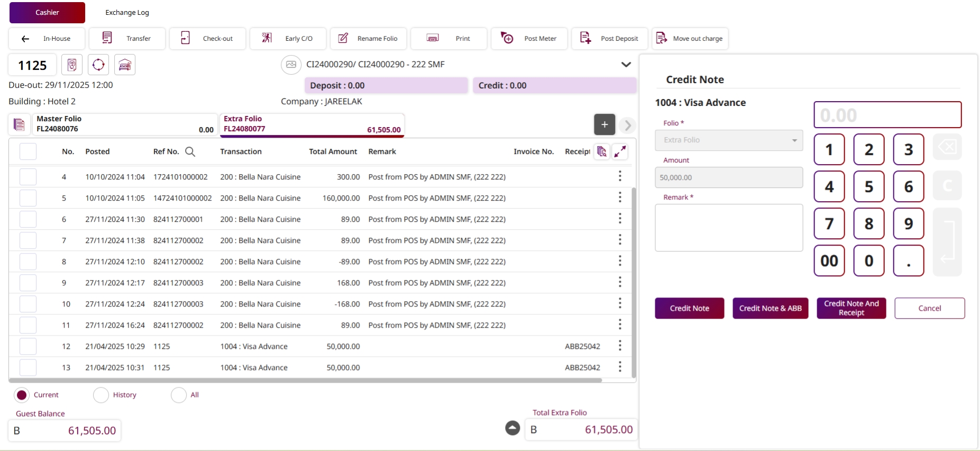Viewport: 980px width, 451px height.
Task: Click the plus button to add folio
Action: click(x=604, y=125)
